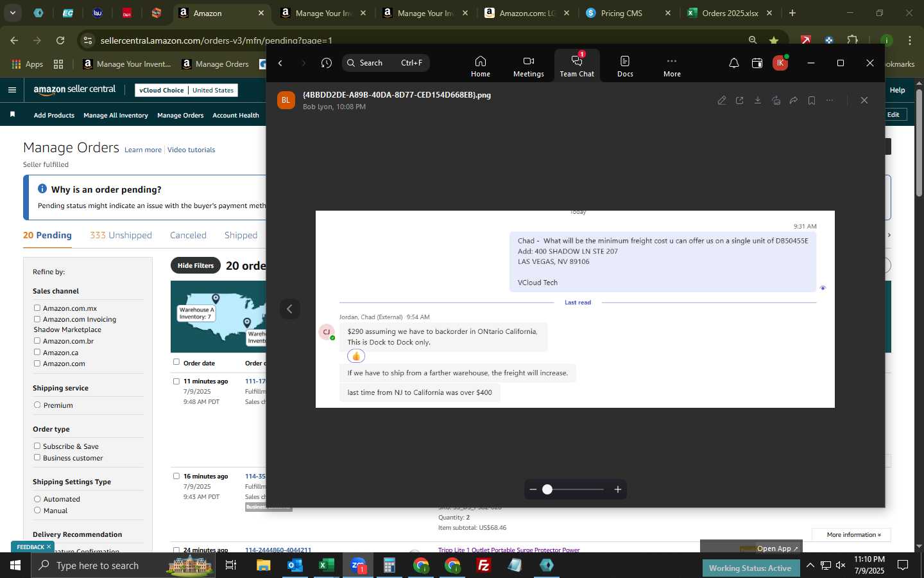Click the Zoom history clock icon
The width and height of the screenshot is (924, 578).
pyautogui.click(x=327, y=63)
